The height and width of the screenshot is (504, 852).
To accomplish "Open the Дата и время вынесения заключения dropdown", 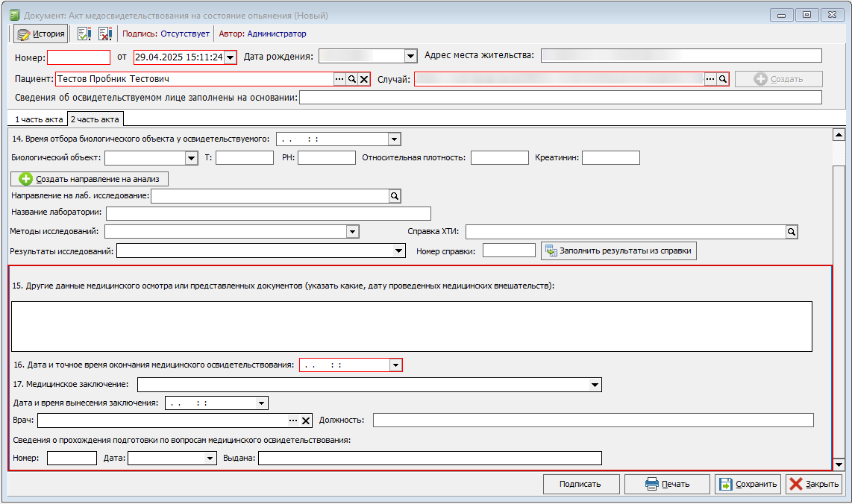I will coord(262,403).
